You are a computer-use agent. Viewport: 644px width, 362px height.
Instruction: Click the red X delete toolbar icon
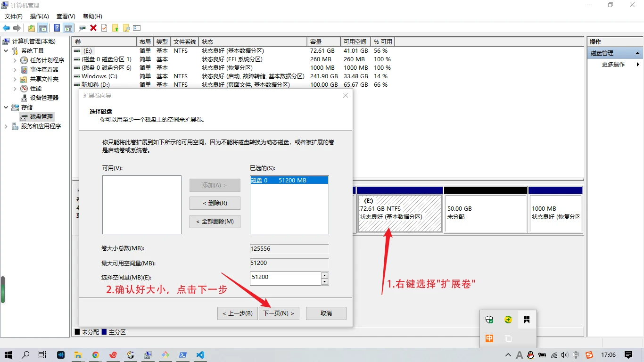(x=93, y=28)
